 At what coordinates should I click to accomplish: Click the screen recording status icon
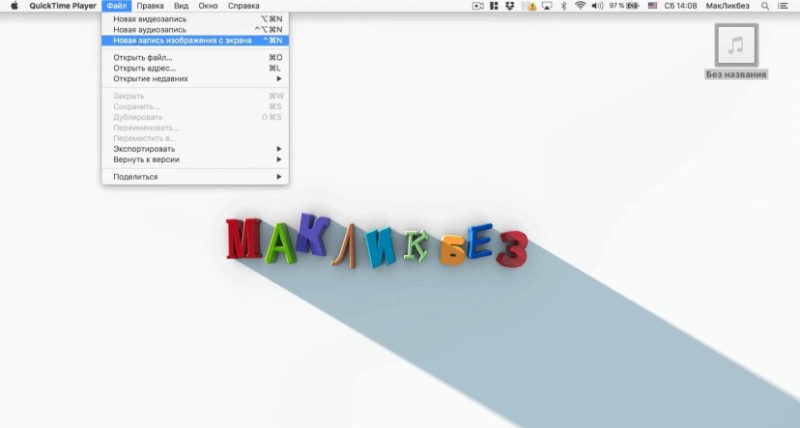[478, 6]
